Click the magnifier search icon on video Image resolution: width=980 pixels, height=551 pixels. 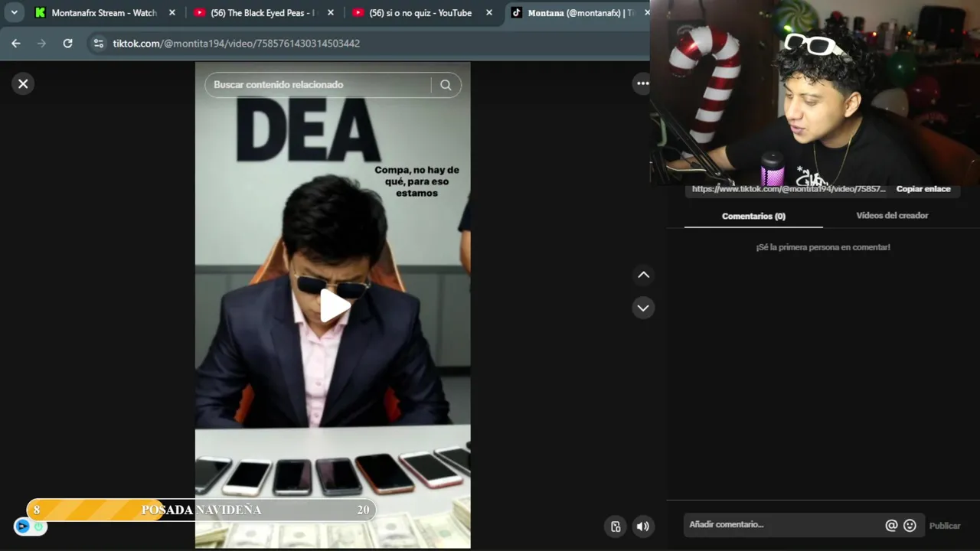pos(446,85)
